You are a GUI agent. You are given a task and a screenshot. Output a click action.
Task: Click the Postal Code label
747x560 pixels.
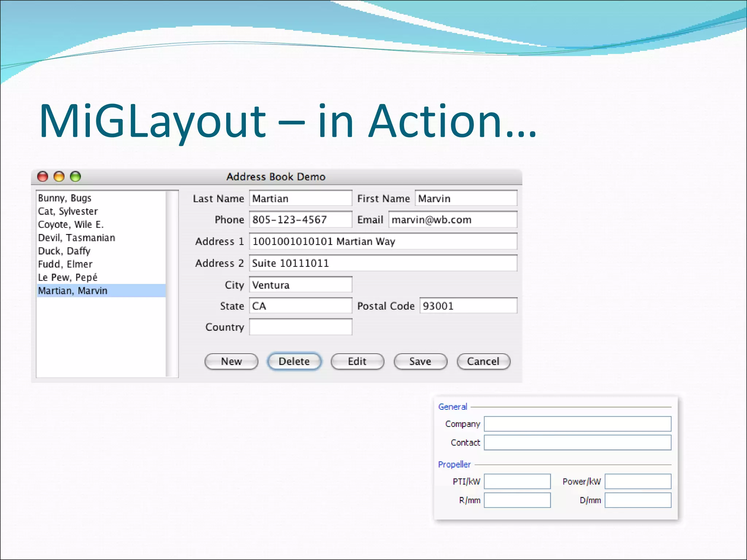pyautogui.click(x=386, y=306)
